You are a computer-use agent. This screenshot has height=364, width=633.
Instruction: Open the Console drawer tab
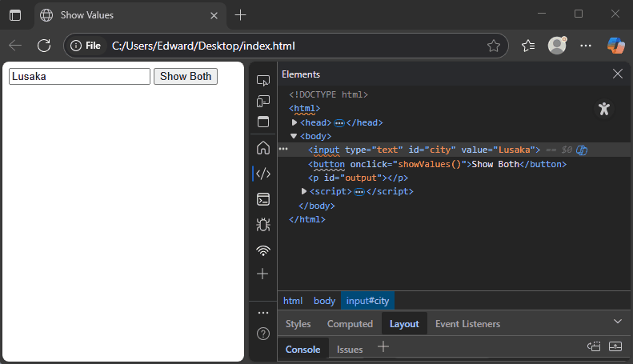click(302, 350)
